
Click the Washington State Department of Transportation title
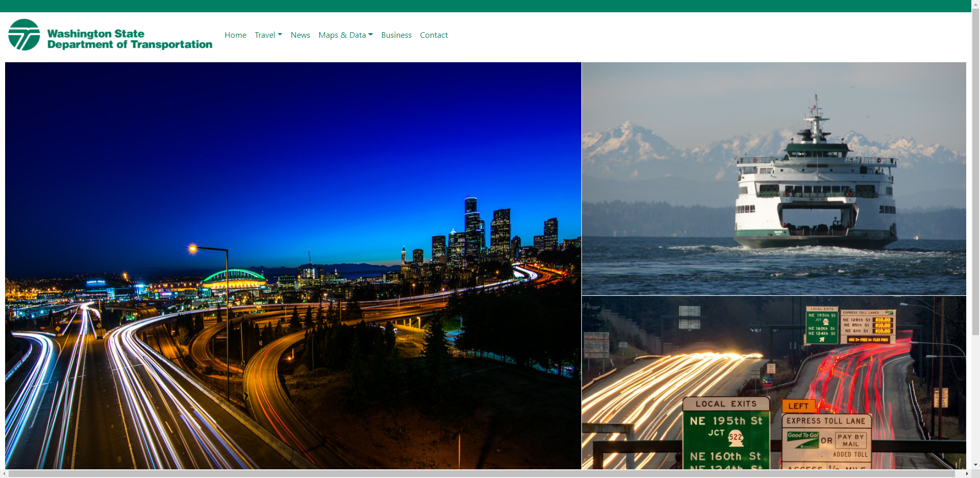[130, 39]
